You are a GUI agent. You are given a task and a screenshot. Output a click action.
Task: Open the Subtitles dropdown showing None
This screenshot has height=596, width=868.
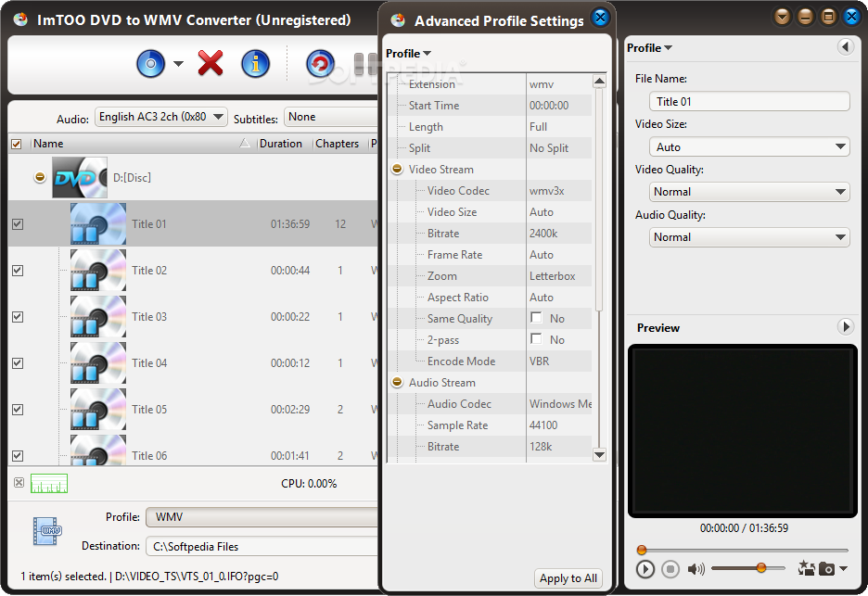point(332,118)
